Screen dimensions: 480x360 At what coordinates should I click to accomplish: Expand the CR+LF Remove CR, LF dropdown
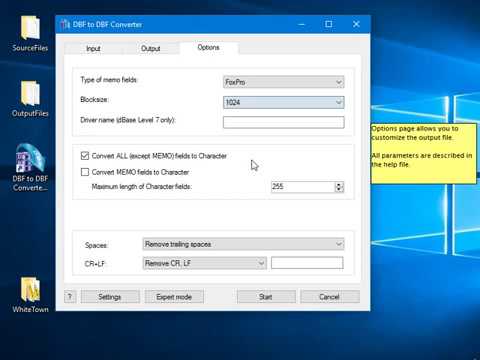(x=204, y=263)
